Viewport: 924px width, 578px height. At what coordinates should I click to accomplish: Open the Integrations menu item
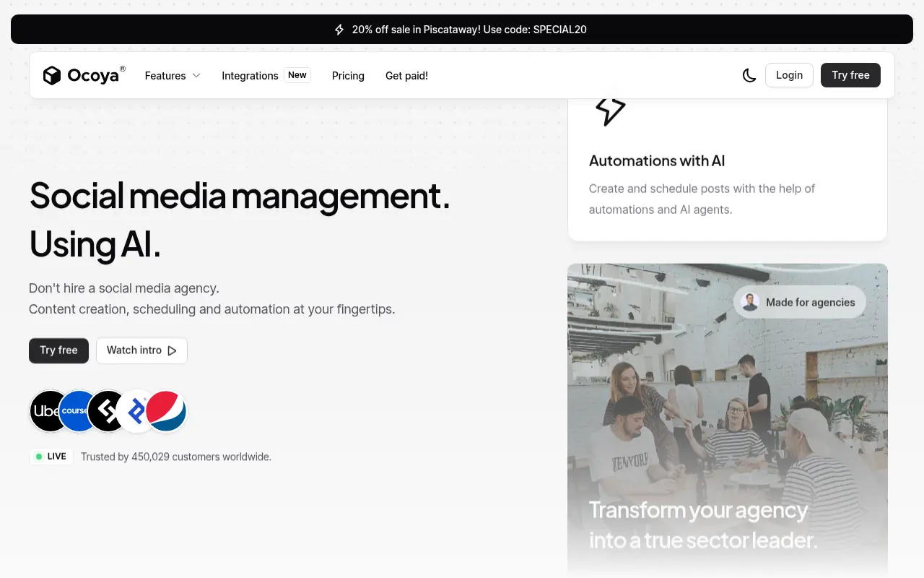point(250,76)
